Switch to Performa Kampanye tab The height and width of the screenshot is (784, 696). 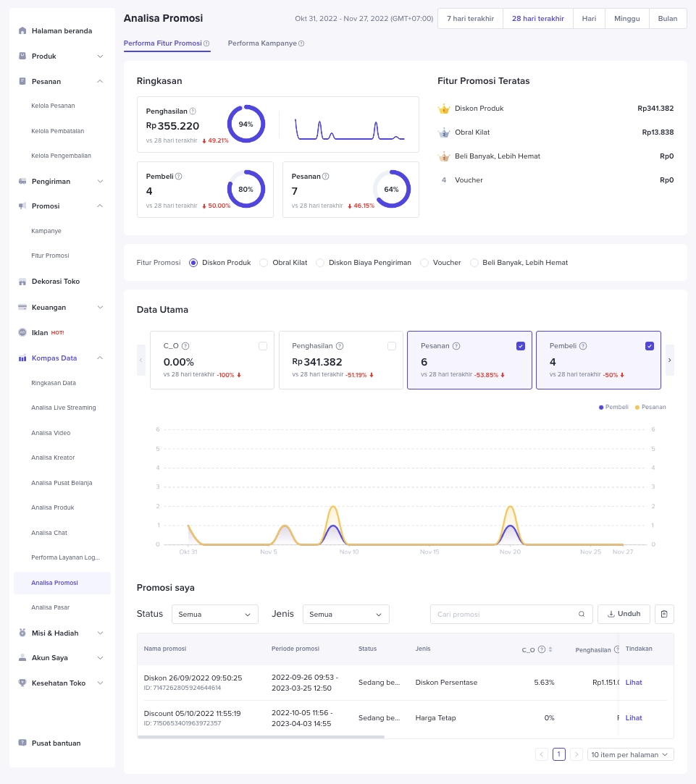265,43
